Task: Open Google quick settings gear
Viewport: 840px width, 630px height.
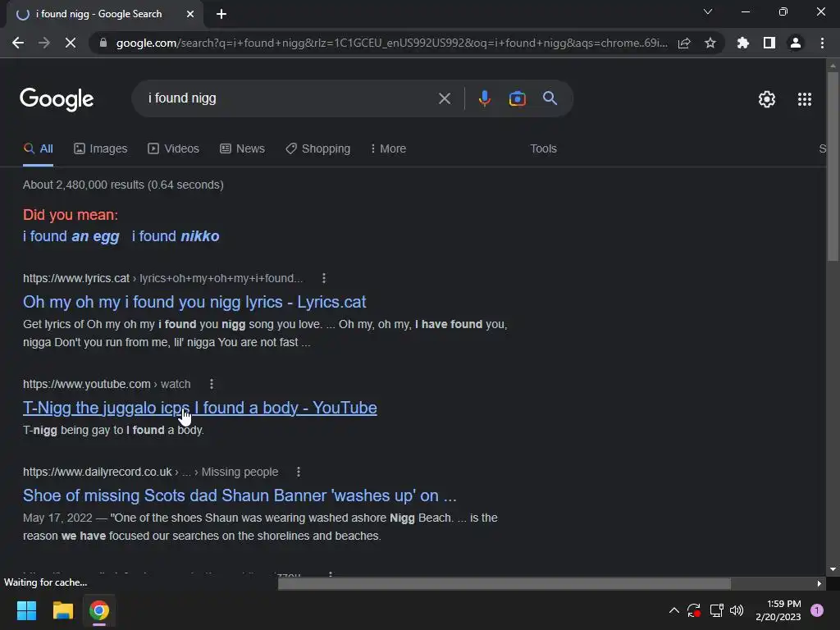Action: pyautogui.click(x=767, y=99)
